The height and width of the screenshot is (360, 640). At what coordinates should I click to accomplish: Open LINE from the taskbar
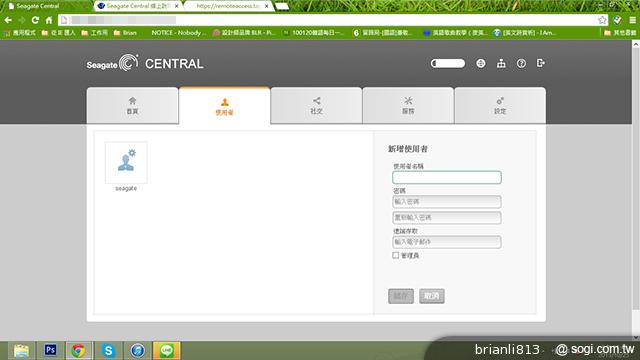pyautogui.click(x=167, y=351)
